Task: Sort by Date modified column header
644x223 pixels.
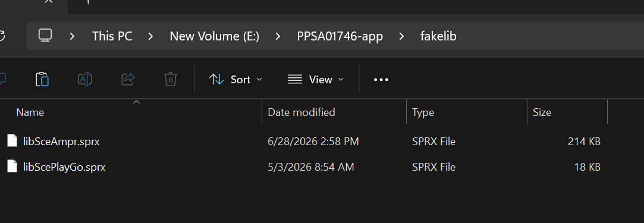Action: (301, 112)
